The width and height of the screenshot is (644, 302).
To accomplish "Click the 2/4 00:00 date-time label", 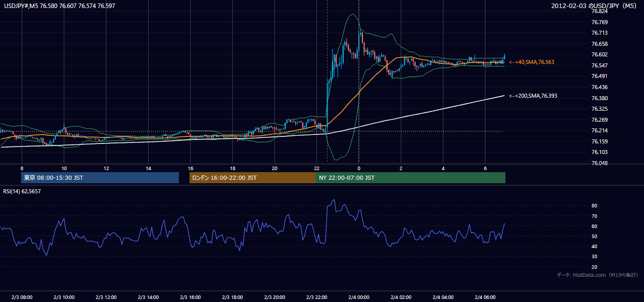I will pyautogui.click(x=358, y=297).
